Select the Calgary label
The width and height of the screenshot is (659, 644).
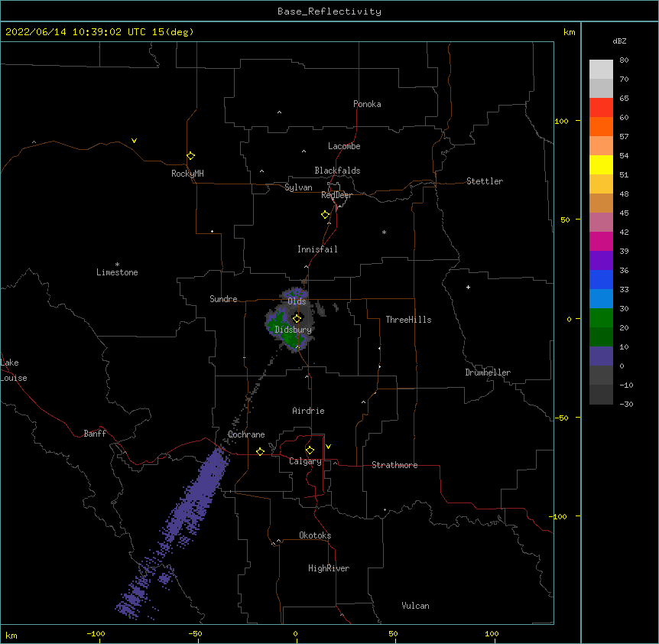[306, 461]
